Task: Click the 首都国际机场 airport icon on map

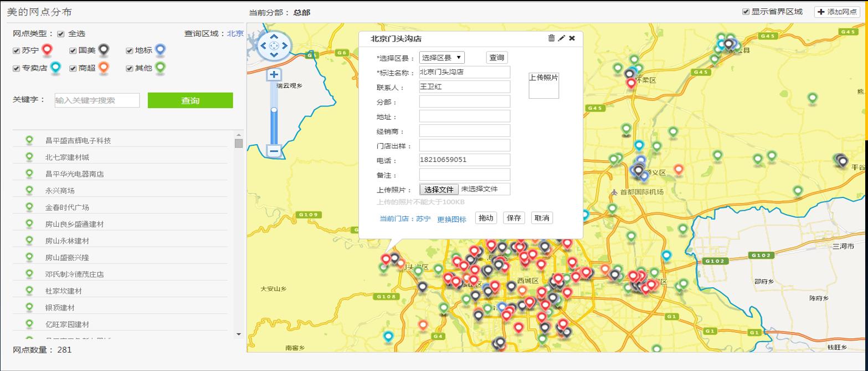Action: pos(614,192)
